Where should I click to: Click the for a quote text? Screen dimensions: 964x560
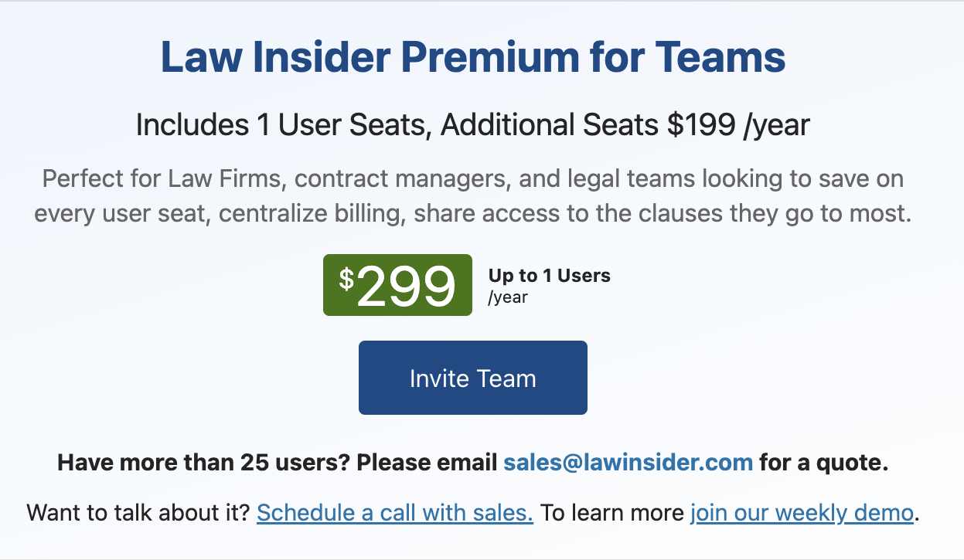tap(823, 463)
